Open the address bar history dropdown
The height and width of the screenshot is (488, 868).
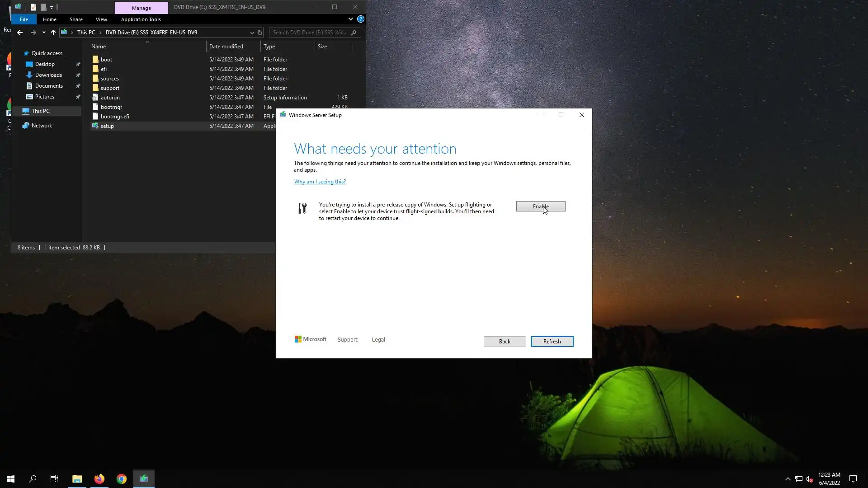tap(252, 33)
